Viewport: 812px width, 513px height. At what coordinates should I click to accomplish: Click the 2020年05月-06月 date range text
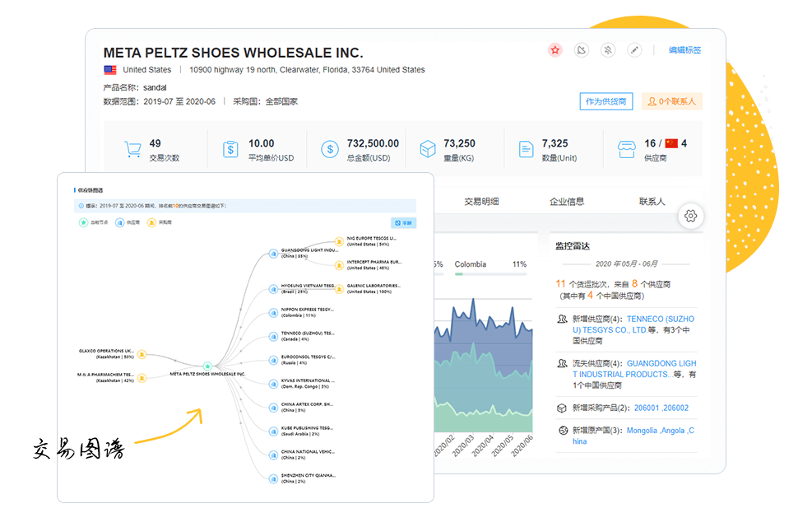point(627,264)
